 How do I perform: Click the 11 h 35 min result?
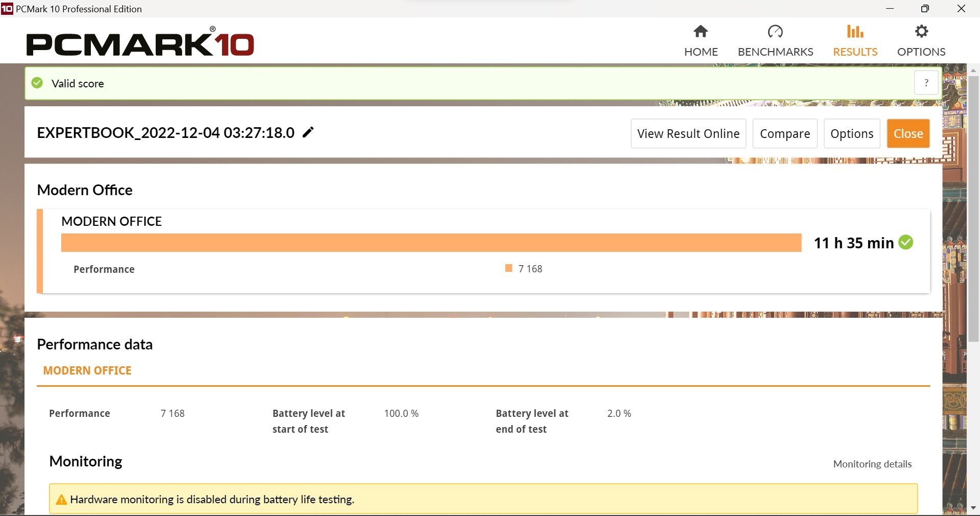[x=853, y=243]
